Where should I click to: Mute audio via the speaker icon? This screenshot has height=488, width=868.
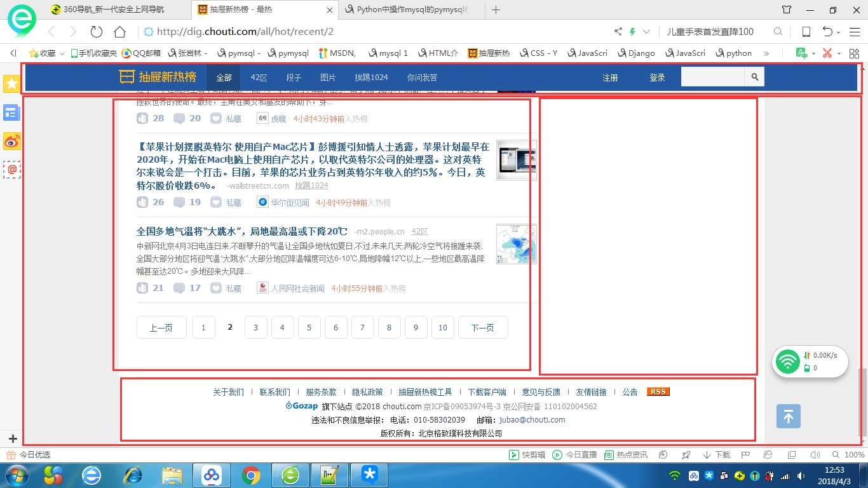[815, 454]
